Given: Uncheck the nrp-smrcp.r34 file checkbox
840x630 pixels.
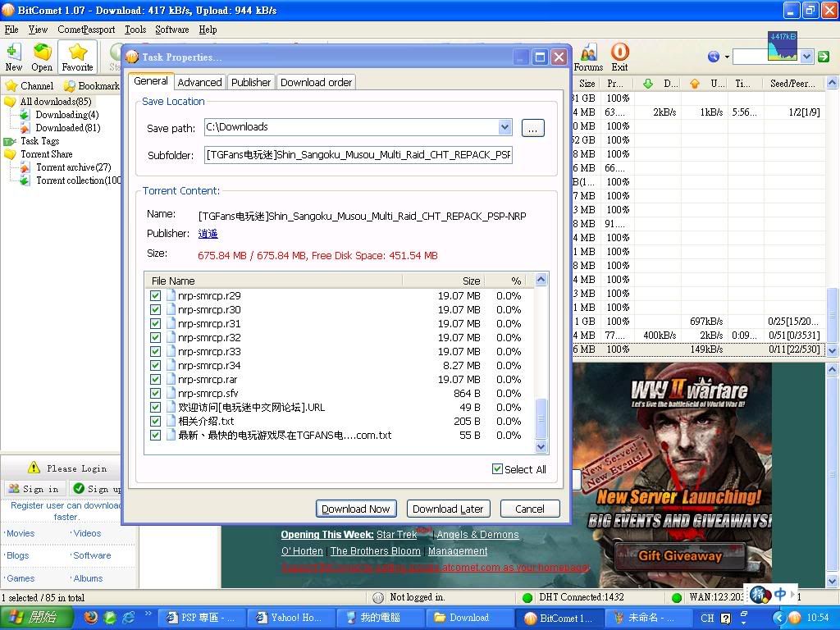Looking at the screenshot, I should 155,365.
